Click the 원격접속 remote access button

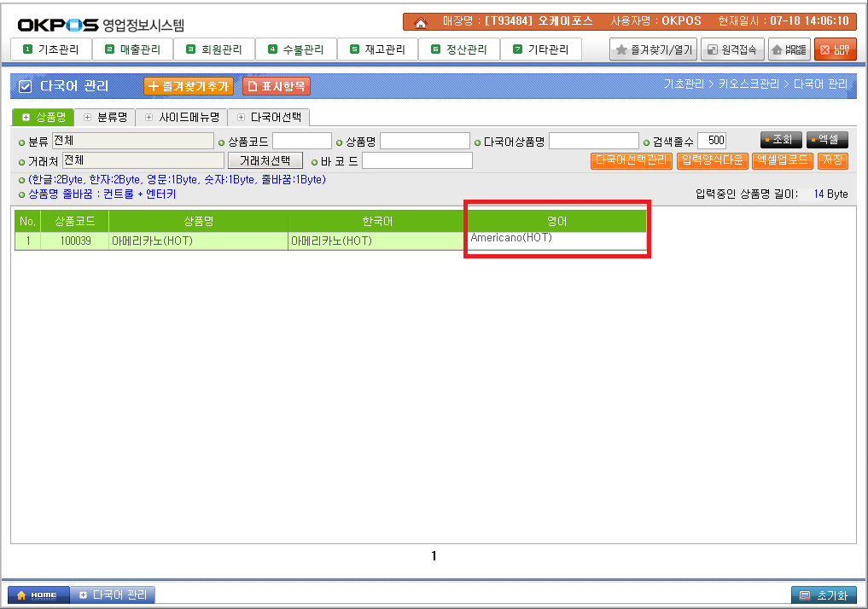pos(732,49)
